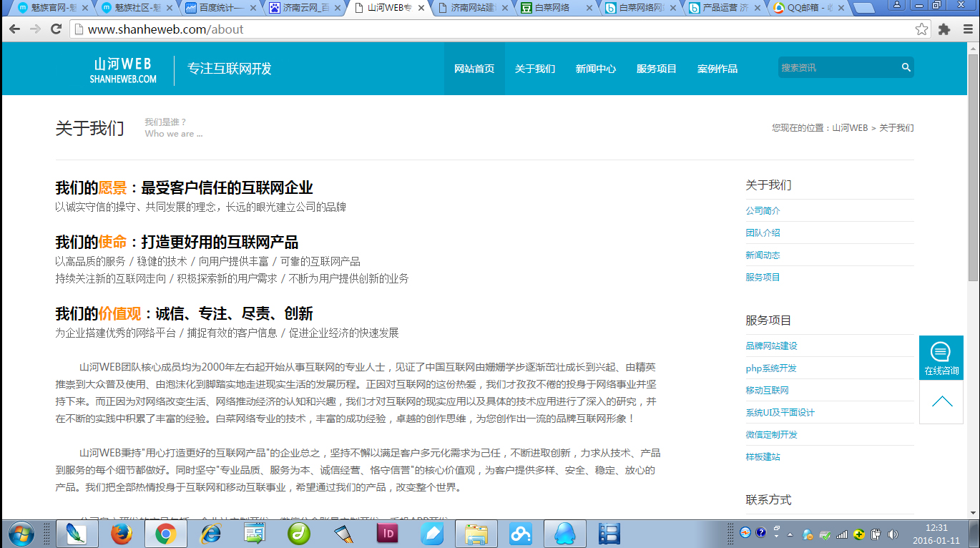Switch to the QQ邮箱 browser tab
This screenshot has height=548, width=980.
coord(807,9)
